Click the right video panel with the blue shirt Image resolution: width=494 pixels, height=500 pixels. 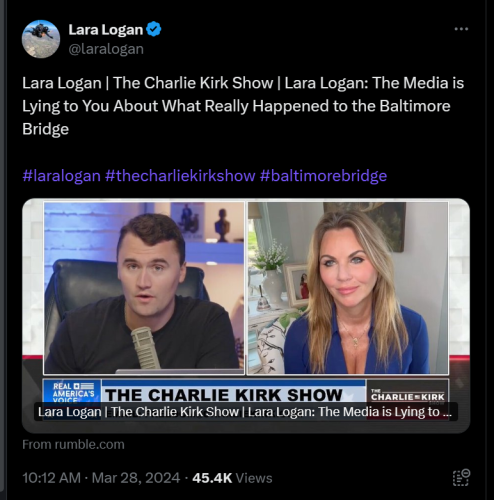pos(348,288)
